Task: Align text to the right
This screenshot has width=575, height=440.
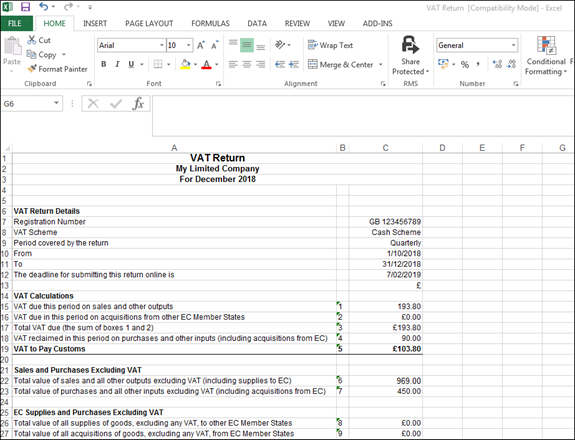Action: tap(261, 65)
